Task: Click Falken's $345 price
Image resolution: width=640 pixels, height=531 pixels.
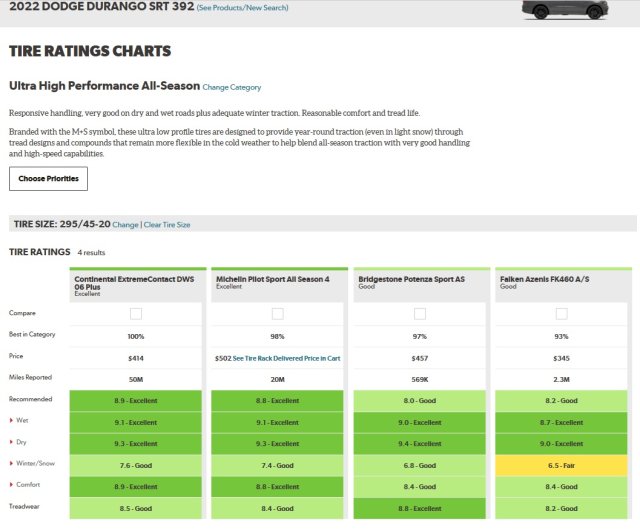Action: coord(561,358)
